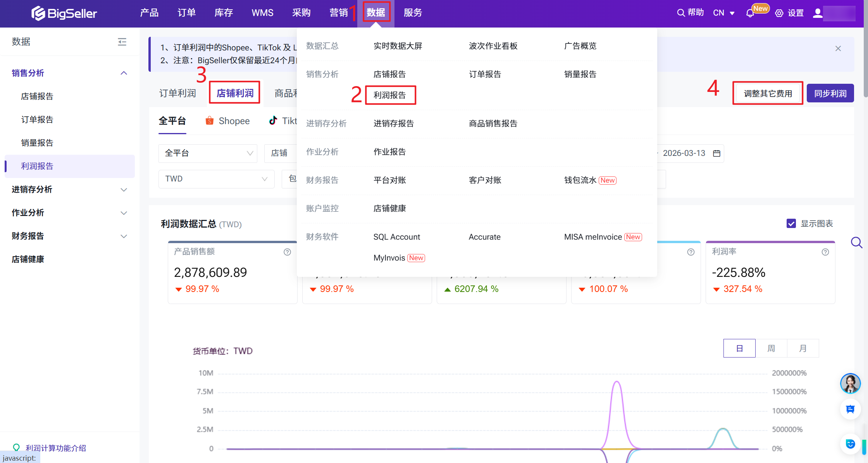868x463 pixels.
Task: Switch chart granularity to 月
Action: pos(803,348)
